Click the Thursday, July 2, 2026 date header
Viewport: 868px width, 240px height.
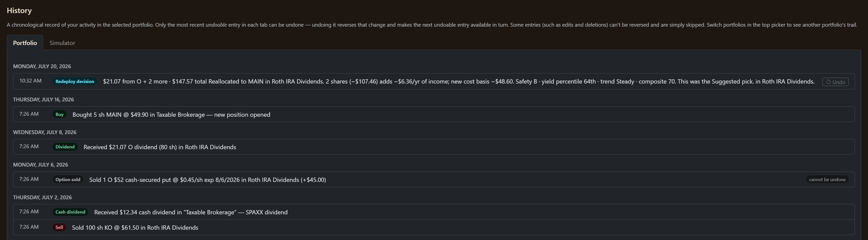pyautogui.click(x=43, y=197)
